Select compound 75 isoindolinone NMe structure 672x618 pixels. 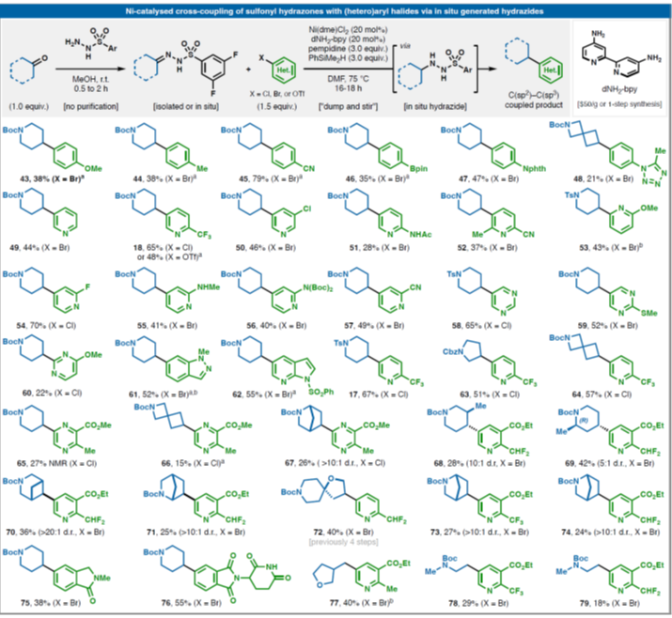click(x=56, y=576)
